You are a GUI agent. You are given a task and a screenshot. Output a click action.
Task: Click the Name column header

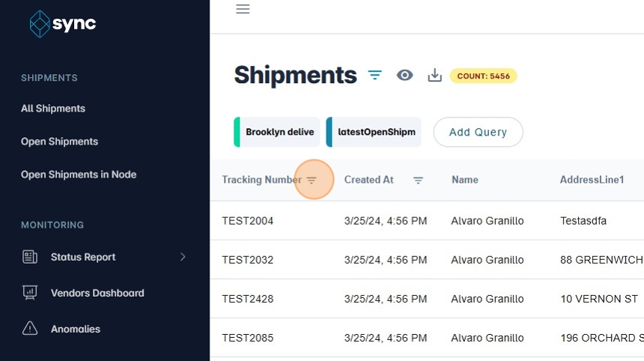tap(465, 180)
